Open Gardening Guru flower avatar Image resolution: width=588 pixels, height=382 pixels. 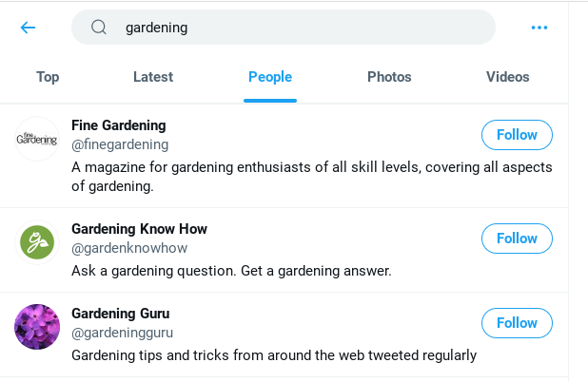click(37, 327)
